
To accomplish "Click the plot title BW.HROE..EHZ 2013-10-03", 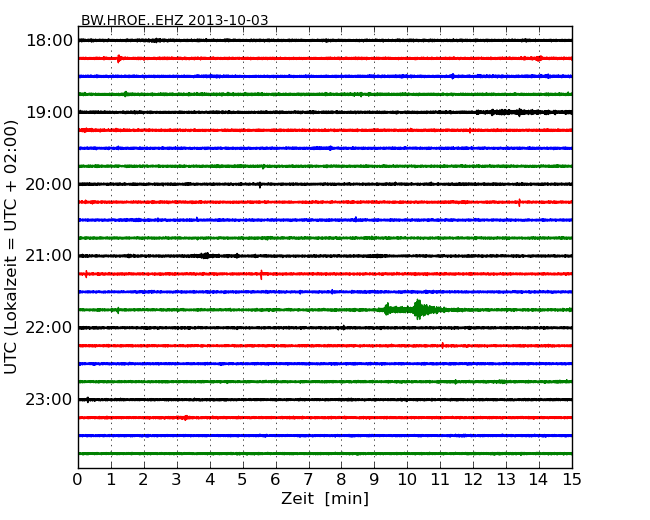I will [x=175, y=20].
